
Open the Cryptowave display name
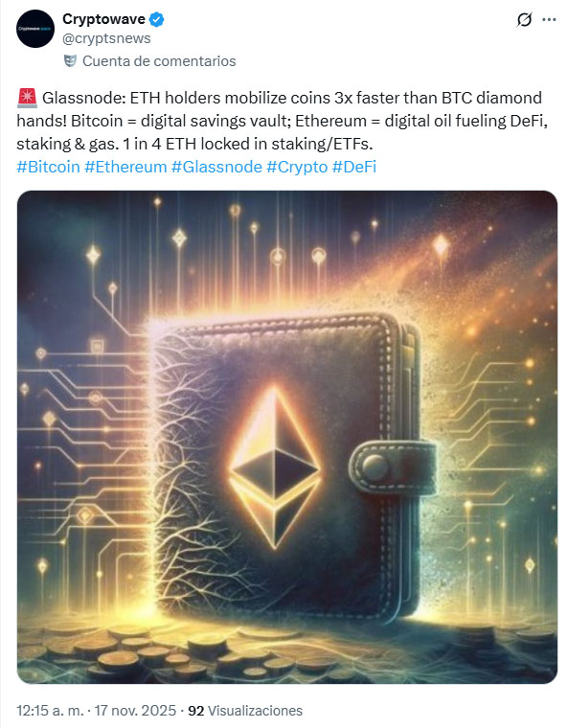tap(104, 19)
